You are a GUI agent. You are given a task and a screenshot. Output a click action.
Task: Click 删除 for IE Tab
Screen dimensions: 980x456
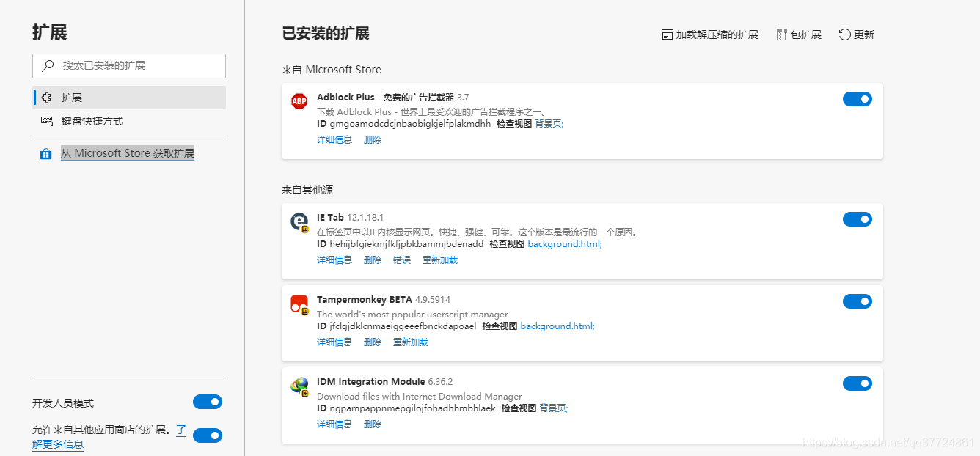(373, 260)
